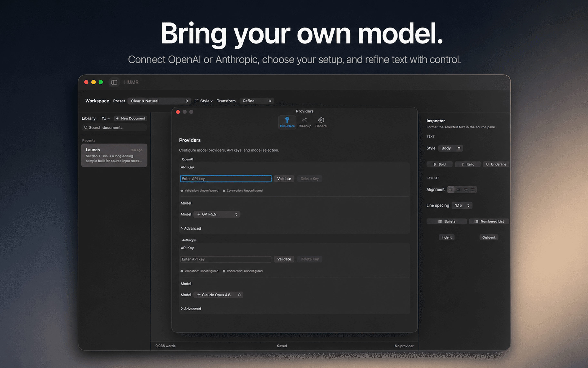Align text right

pyautogui.click(x=465, y=190)
